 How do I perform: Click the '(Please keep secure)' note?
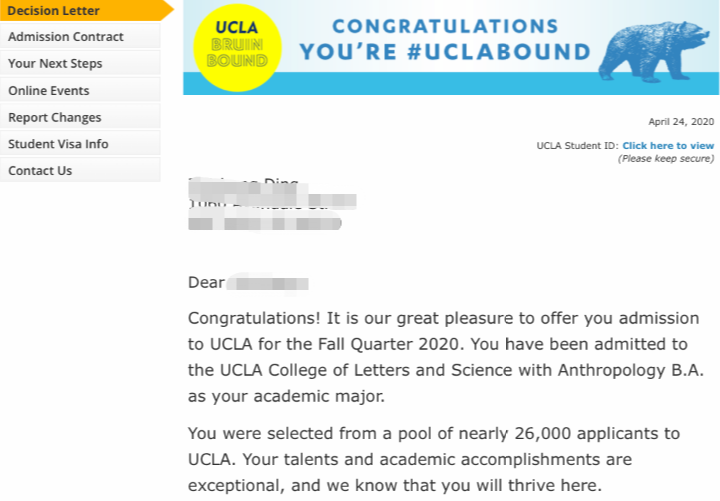coord(666,158)
